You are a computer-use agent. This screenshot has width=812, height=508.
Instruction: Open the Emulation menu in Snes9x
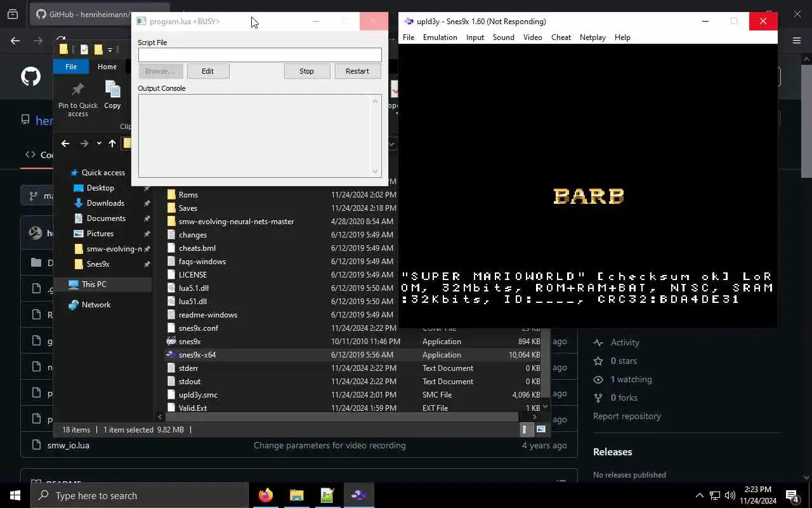[x=440, y=37]
